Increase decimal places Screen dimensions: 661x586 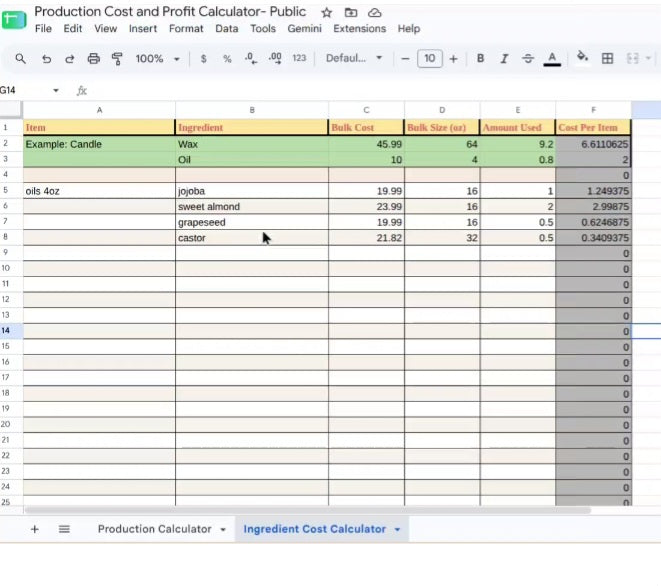[x=275, y=59]
